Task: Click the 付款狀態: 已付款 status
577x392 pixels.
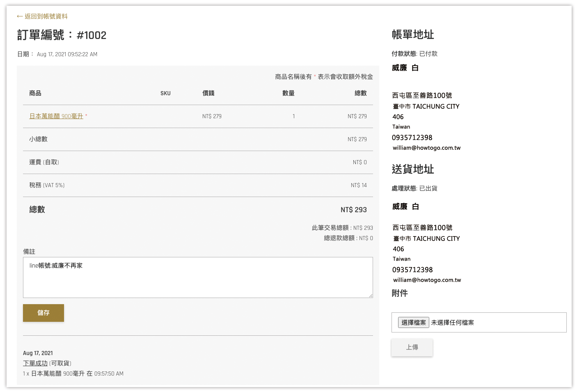Action: [414, 54]
